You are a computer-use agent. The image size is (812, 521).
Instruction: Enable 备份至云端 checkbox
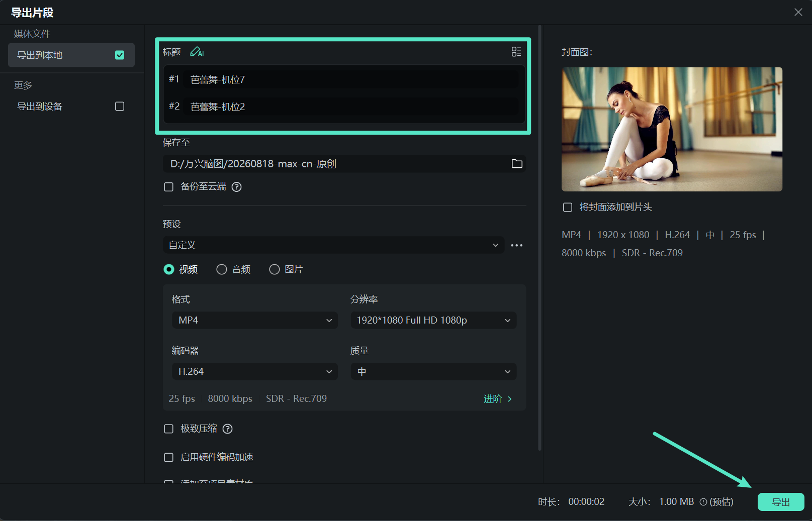coord(169,187)
